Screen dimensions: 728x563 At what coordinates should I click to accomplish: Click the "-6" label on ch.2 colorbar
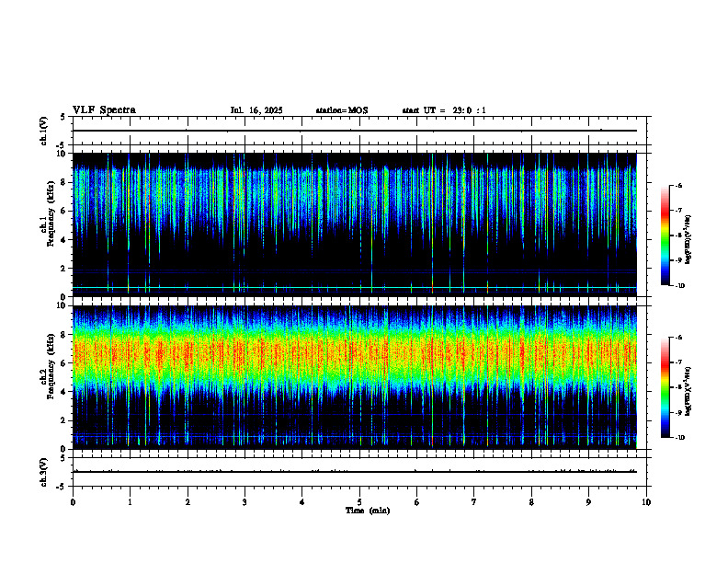(678, 338)
